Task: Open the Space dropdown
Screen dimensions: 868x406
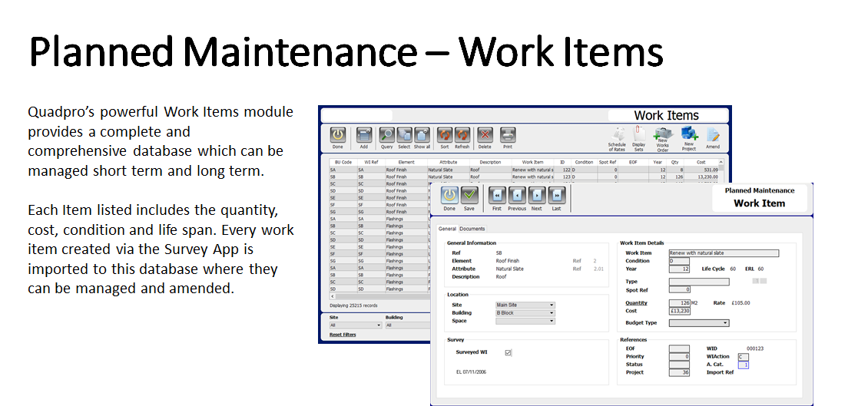Action: pyautogui.click(x=525, y=321)
